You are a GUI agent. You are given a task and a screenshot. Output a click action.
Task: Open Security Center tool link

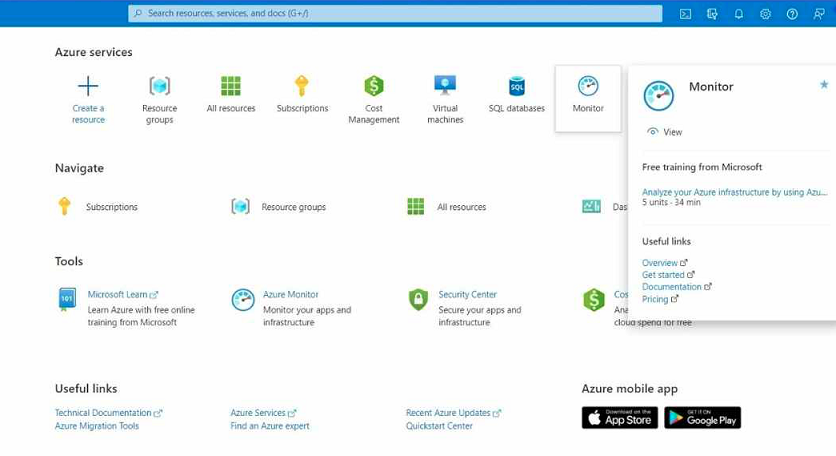(468, 294)
